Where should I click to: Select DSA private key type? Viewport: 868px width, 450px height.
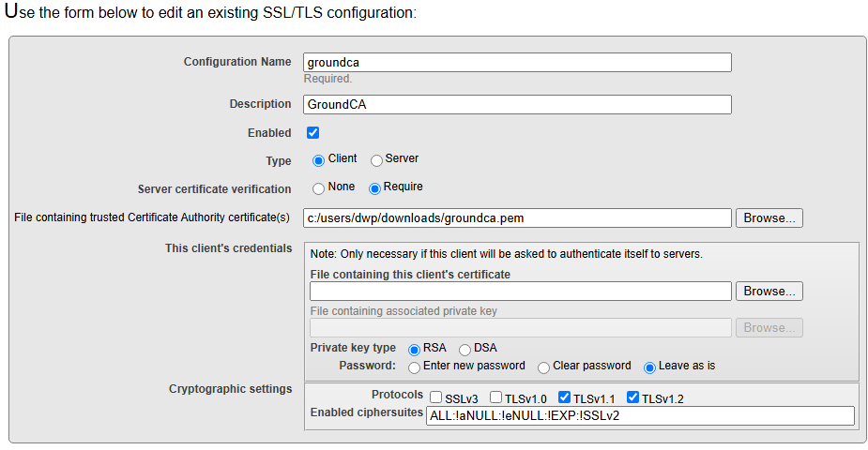pyautogui.click(x=465, y=350)
